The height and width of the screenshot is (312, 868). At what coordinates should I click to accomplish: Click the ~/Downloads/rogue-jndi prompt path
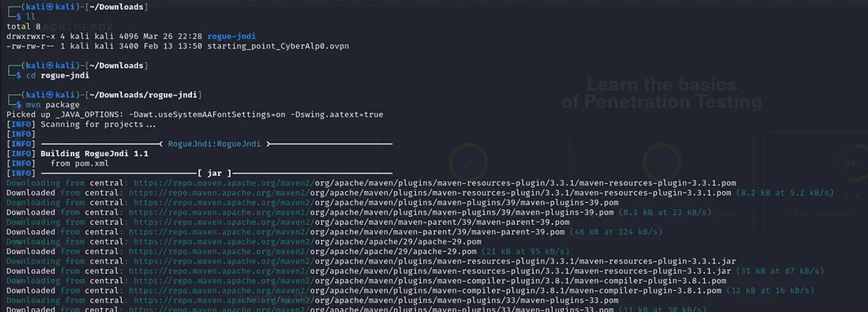[x=143, y=95]
